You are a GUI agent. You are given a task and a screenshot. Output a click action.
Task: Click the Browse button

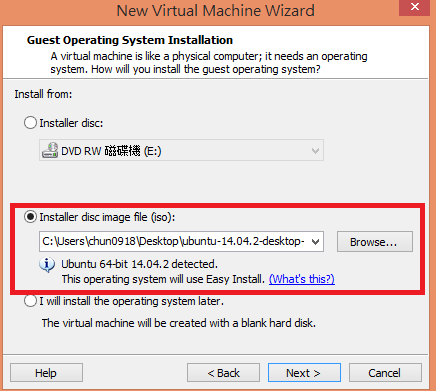coord(375,242)
